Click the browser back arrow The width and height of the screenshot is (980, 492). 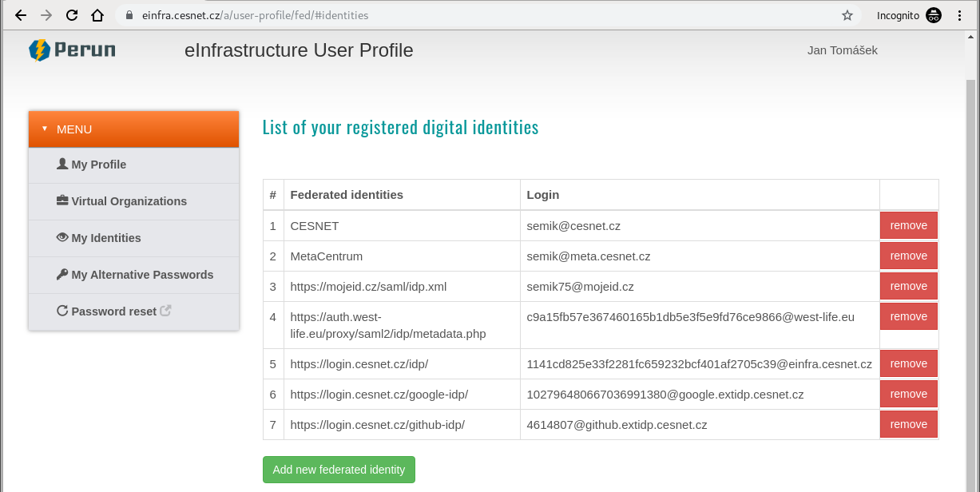[21, 15]
